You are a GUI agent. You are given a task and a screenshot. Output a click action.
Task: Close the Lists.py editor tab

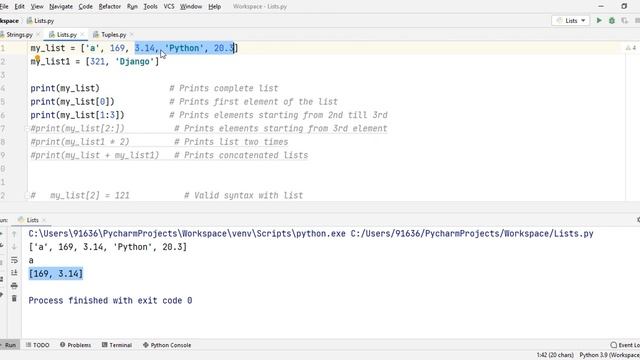click(x=82, y=35)
